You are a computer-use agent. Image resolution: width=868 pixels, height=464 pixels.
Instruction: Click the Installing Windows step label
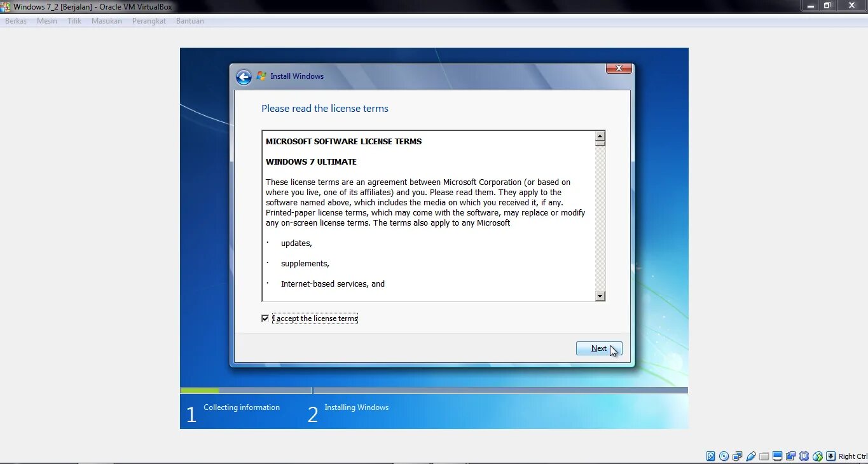click(357, 407)
